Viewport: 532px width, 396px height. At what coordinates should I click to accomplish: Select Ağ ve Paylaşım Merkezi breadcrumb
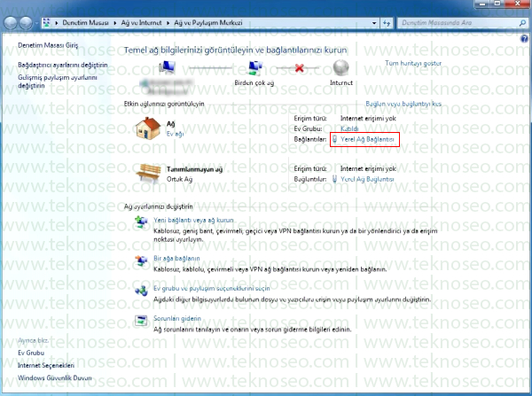[x=208, y=23]
